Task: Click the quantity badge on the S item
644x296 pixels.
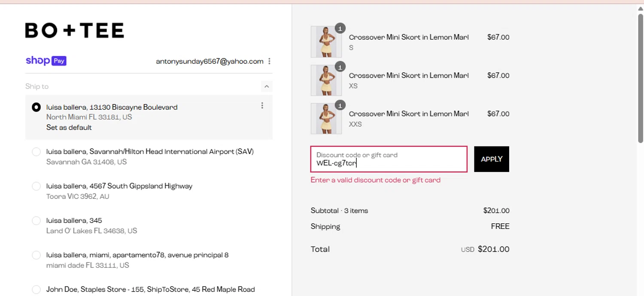Action: pyautogui.click(x=340, y=28)
